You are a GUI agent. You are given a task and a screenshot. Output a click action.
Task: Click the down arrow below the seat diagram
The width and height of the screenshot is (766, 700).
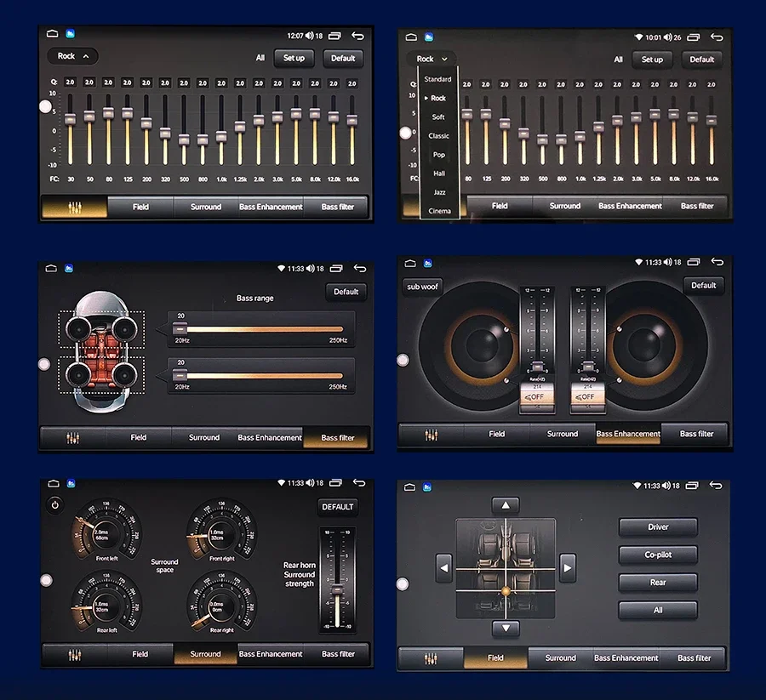(x=506, y=629)
